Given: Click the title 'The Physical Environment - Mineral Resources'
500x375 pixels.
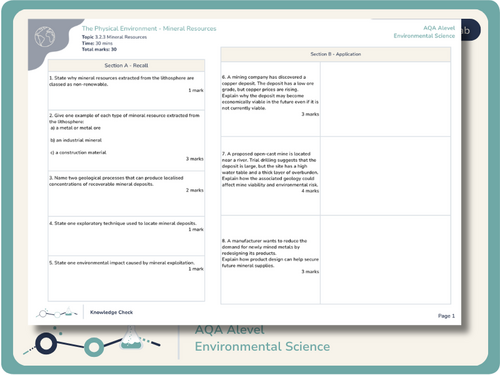Looking at the screenshot, I should pos(149,29).
